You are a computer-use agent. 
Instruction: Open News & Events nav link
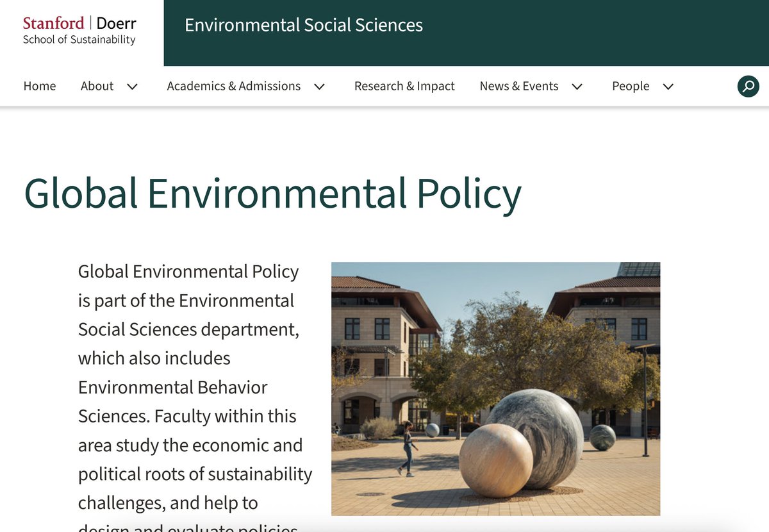click(x=519, y=86)
